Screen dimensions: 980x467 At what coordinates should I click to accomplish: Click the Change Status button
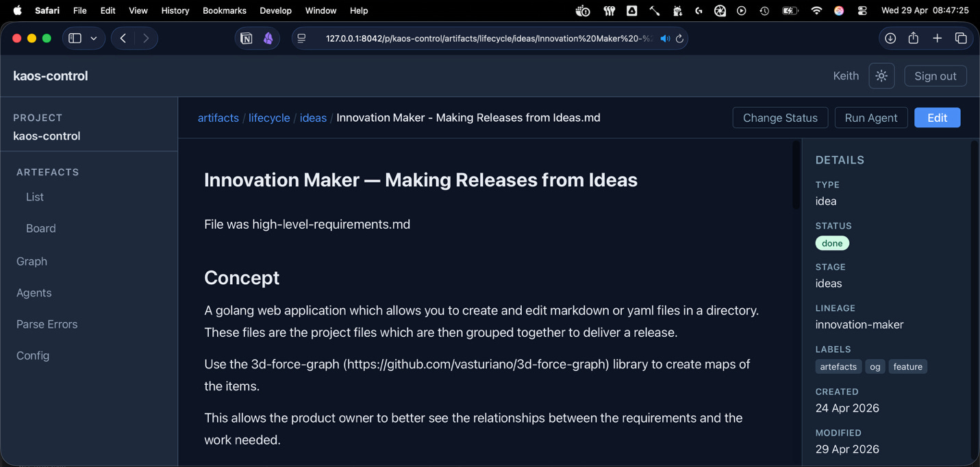pyautogui.click(x=780, y=118)
